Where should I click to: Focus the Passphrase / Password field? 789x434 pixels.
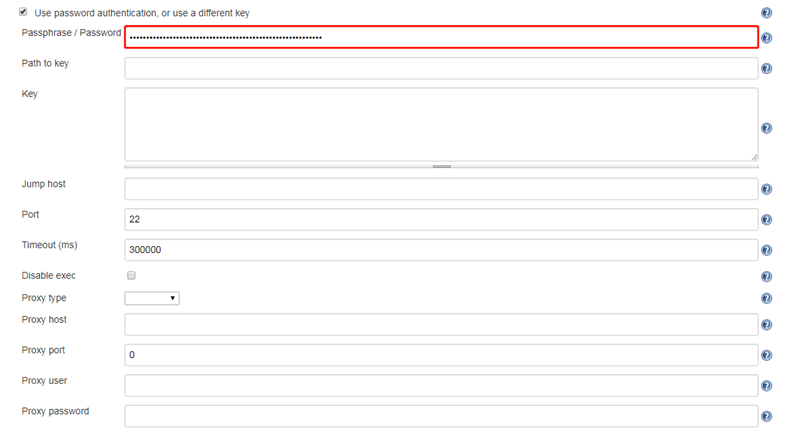pyautogui.click(x=441, y=37)
